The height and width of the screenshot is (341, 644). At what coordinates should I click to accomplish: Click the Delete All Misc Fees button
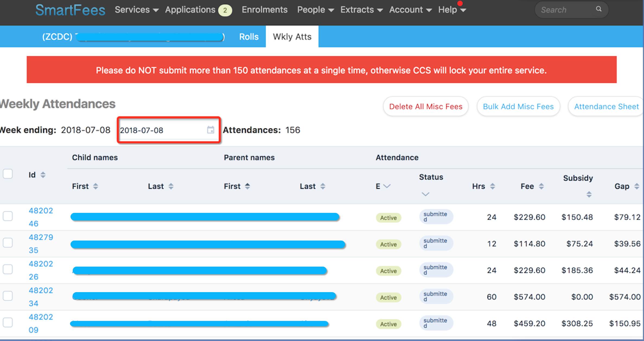[x=426, y=106]
